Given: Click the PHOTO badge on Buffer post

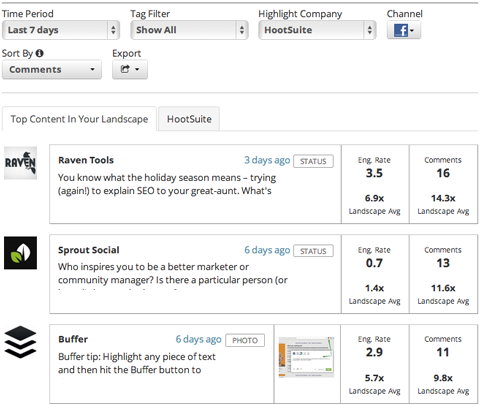Looking at the screenshot, I should tap(245, 340).
